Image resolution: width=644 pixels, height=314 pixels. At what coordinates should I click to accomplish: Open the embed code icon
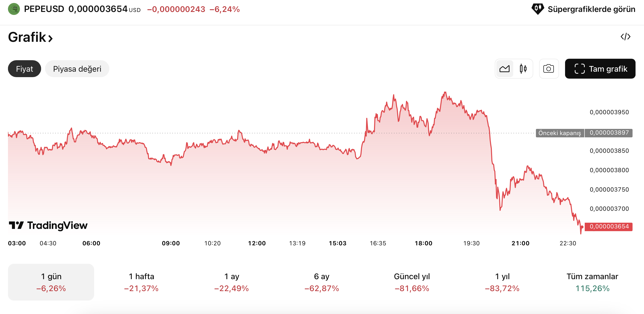tap(625, 37)
